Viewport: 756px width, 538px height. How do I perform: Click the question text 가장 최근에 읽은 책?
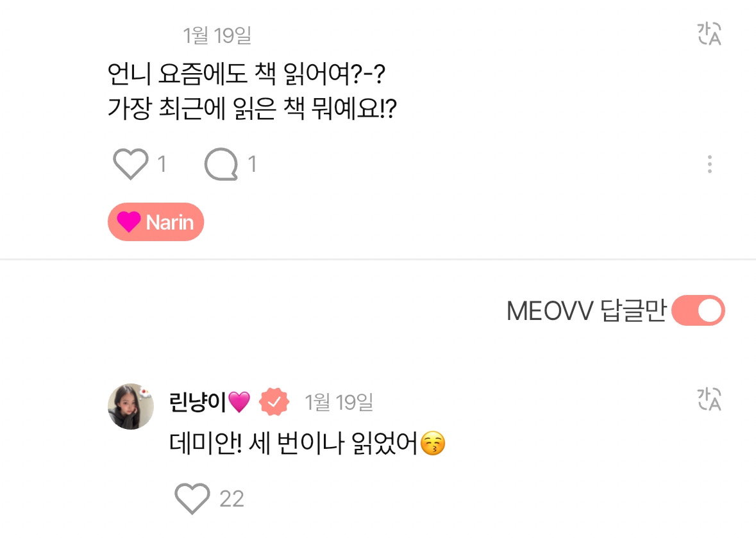[253, 110]
